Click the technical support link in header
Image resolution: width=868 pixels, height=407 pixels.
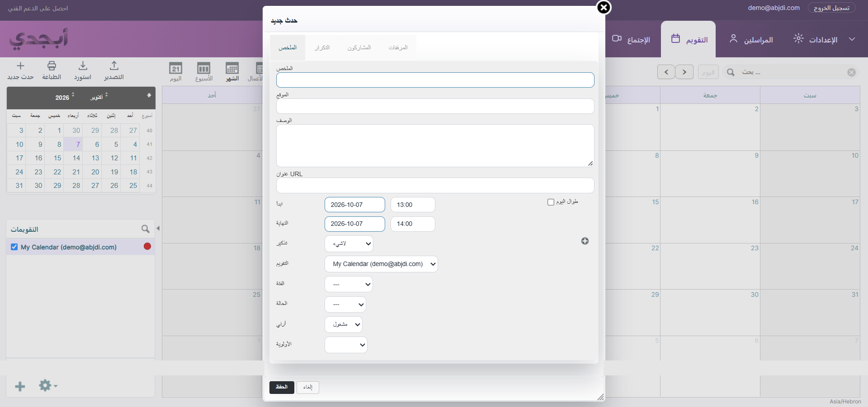[38, 8]
